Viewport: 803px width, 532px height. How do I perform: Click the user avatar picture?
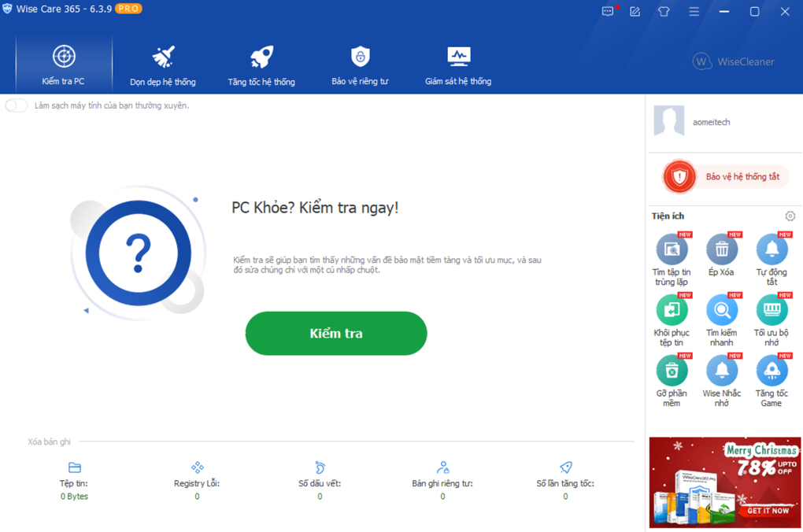669,121
